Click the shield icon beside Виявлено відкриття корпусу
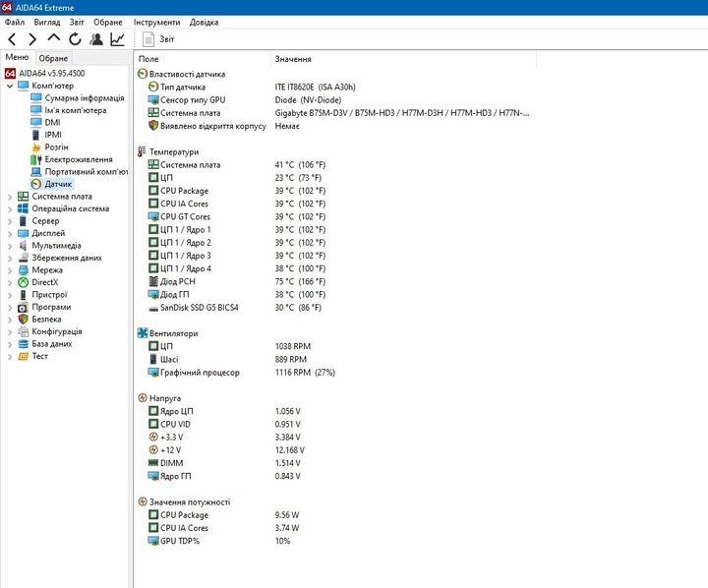 153,126
